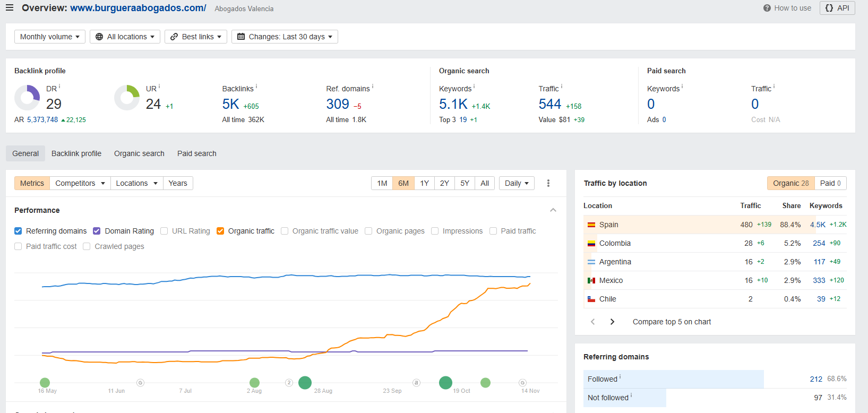This screenshot has width=868, height=413.
Task: Click the How to use help icon
Action: click(x=767, y=8)
